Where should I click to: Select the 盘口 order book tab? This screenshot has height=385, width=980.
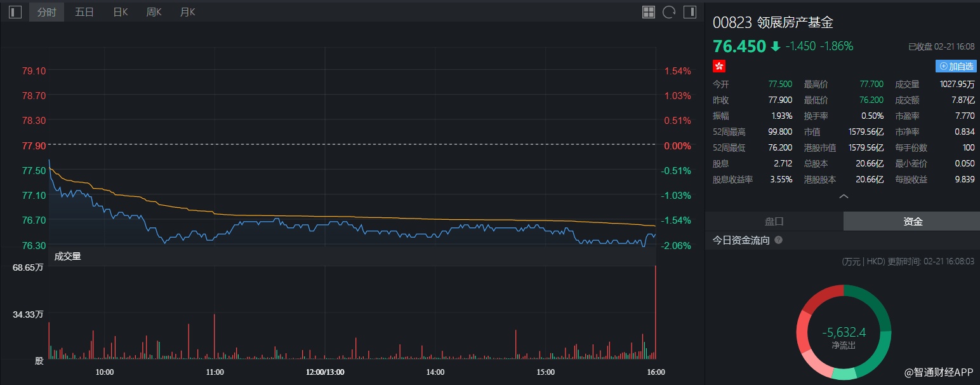[774, 221]
